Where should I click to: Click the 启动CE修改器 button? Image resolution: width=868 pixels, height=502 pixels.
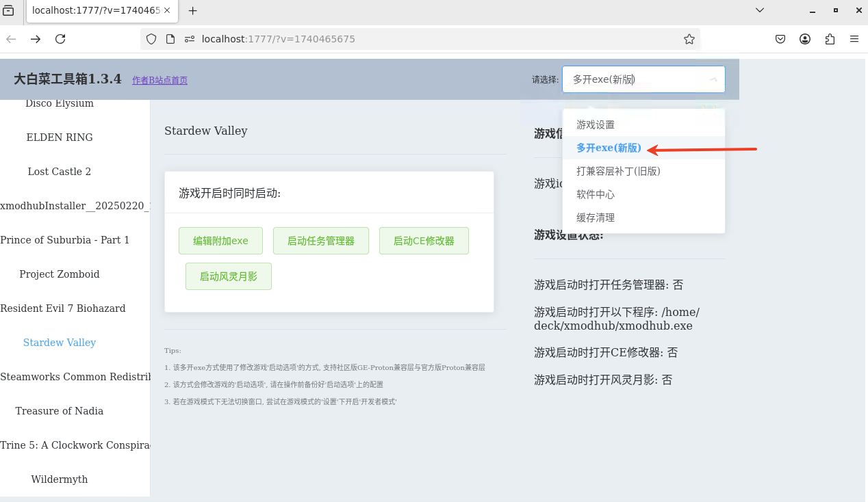click(424, 241)
